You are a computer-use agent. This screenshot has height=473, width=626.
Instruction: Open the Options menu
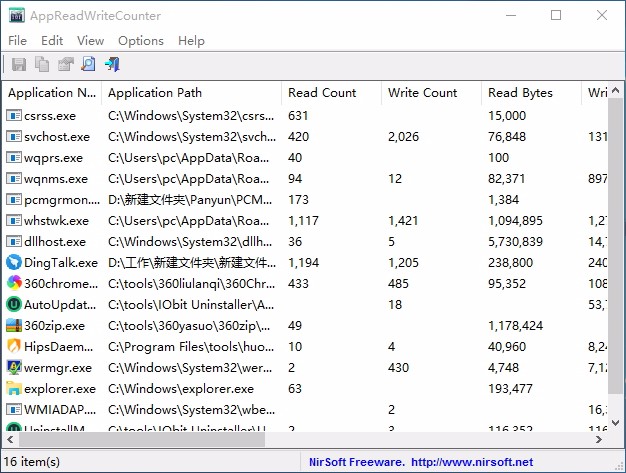(x=141, y=41)
